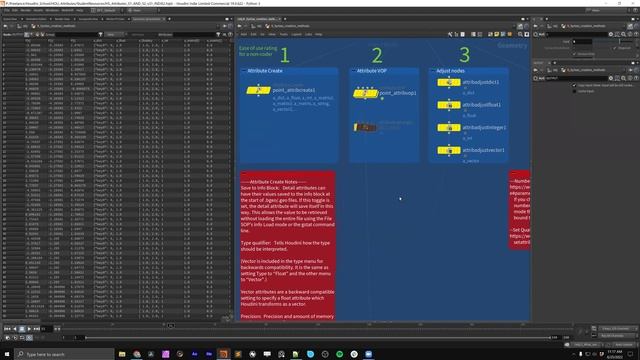Toggle pin on the upper parameter pane
Viewport: 640px width, 360px height.
(x=631, y=26)
